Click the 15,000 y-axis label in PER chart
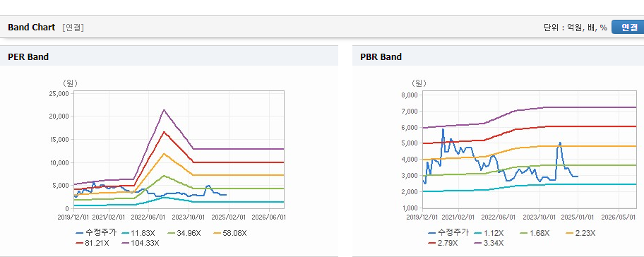The image size is (644, 257). 59,140
